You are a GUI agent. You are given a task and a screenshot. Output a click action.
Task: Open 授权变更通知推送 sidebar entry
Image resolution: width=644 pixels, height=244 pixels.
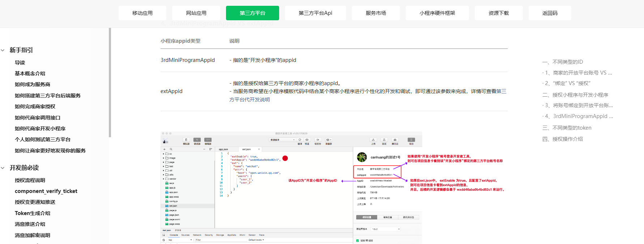click(35, 202)
